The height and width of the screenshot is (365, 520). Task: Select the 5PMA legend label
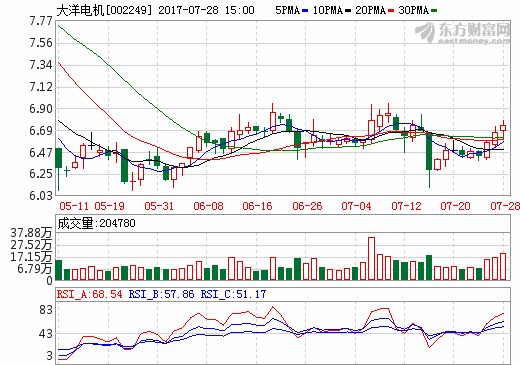tap(288, 10)
